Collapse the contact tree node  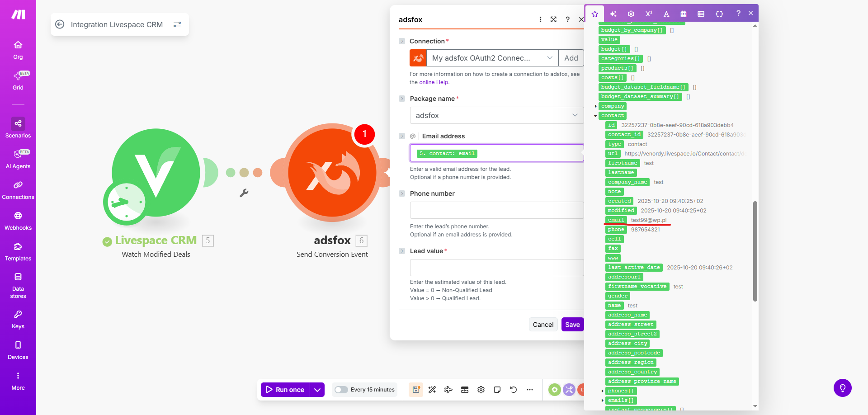point(595,116)
